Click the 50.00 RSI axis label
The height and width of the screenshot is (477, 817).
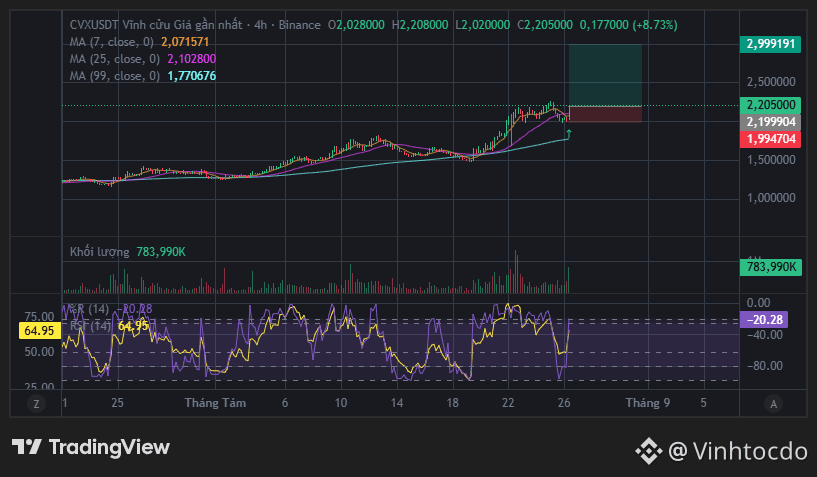pos(39,352)
